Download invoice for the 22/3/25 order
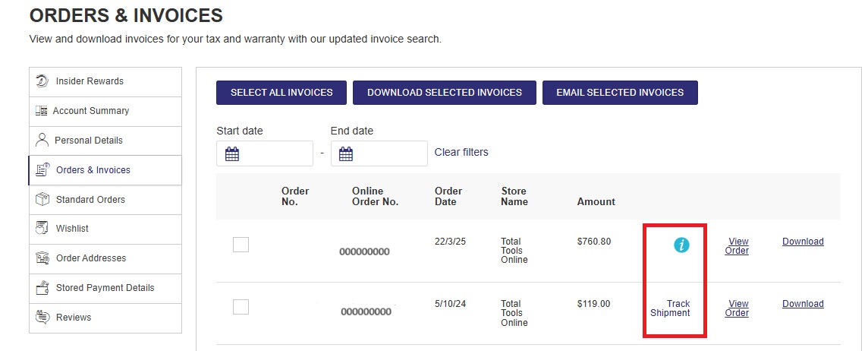868x351 pixels. pos(803,241)
